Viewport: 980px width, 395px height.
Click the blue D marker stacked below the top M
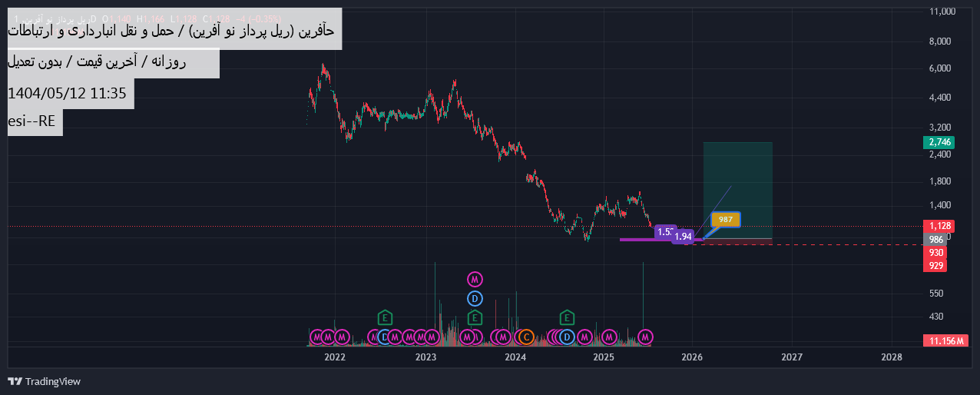pyautogui.click(x=475, y=298)
